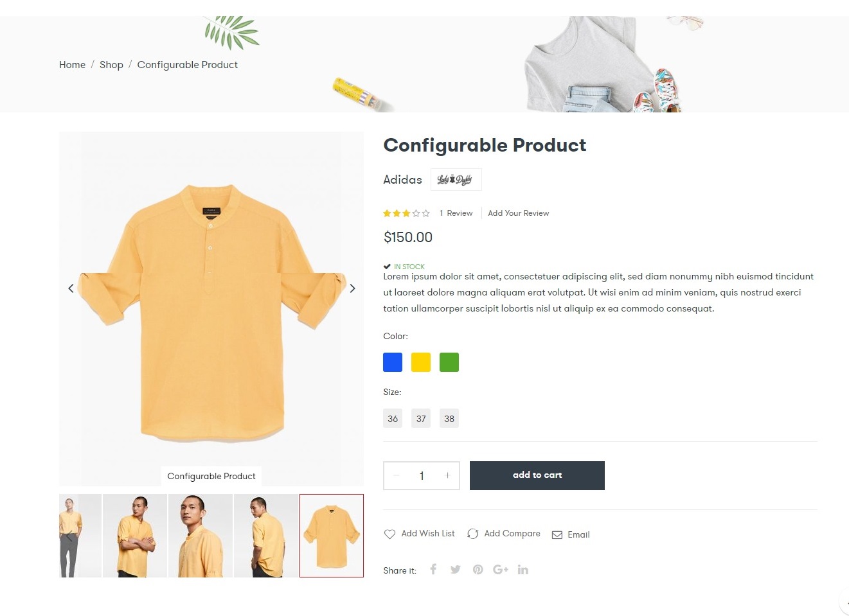849x616 pixels.
Task: Open Add Your Review link
Action: click(x=519, y=213)
